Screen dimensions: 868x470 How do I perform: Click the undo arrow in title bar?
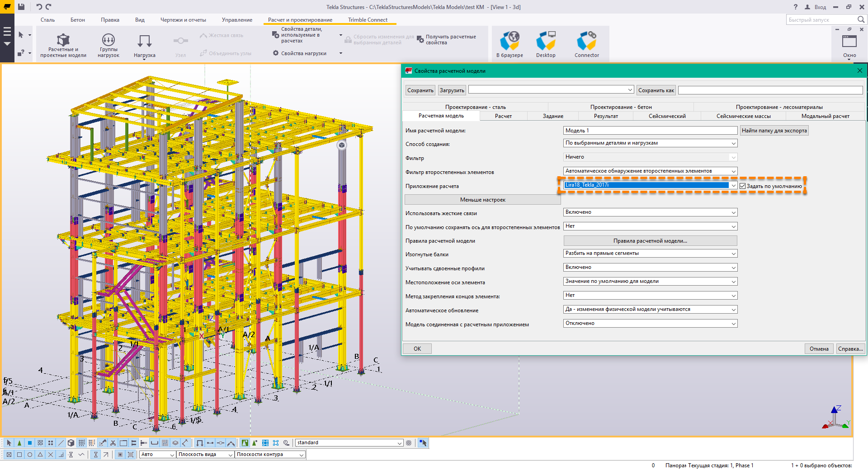tap(39, 7)
